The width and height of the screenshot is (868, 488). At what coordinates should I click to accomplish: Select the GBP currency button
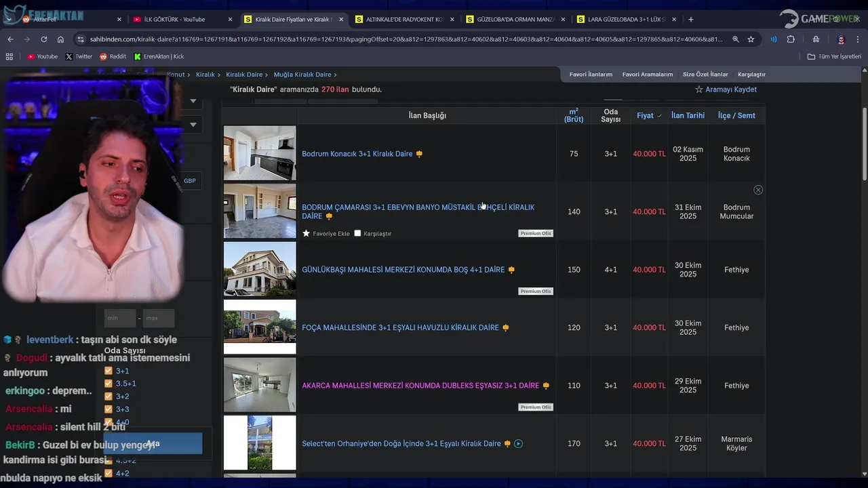click(189, 181)
